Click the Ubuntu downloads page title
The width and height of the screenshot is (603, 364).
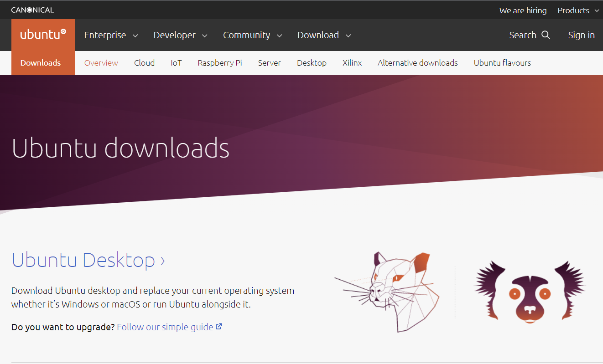120,148
